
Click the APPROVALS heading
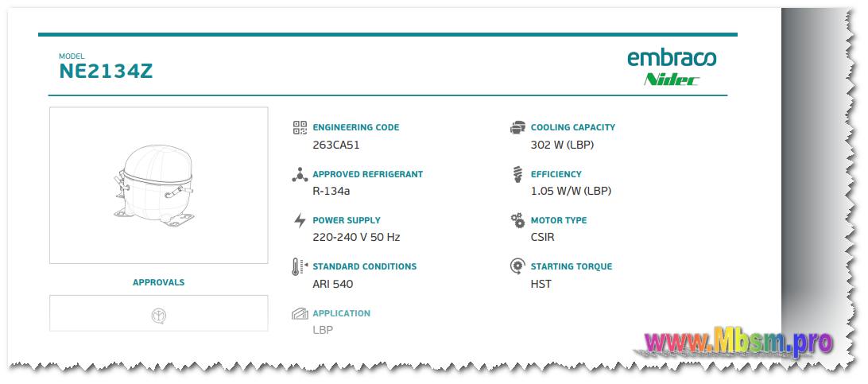tap(158, 282)
